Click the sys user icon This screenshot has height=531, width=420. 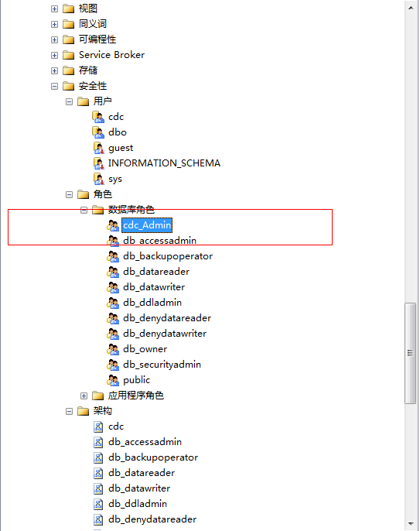(98, 179)
